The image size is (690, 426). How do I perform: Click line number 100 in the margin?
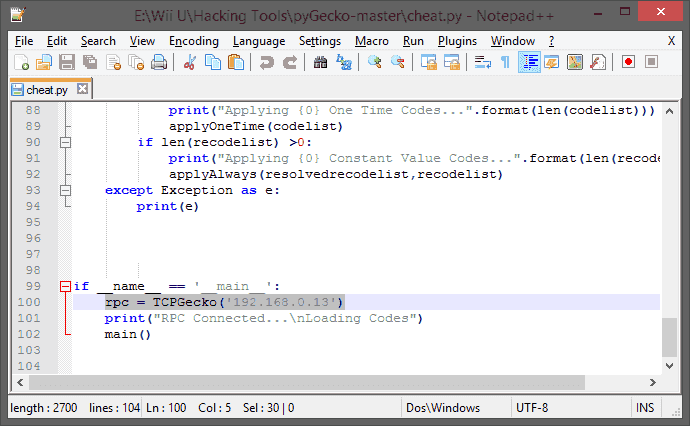pos(29,302)
